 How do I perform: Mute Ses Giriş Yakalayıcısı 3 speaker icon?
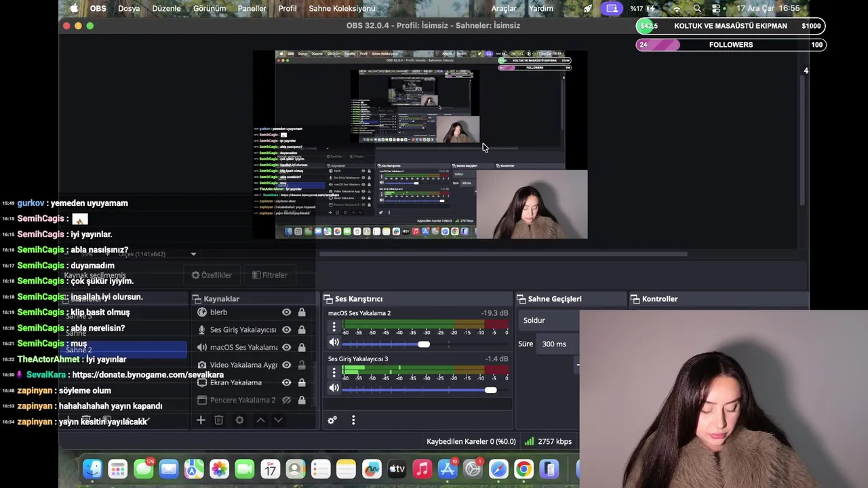pos(334,388)
